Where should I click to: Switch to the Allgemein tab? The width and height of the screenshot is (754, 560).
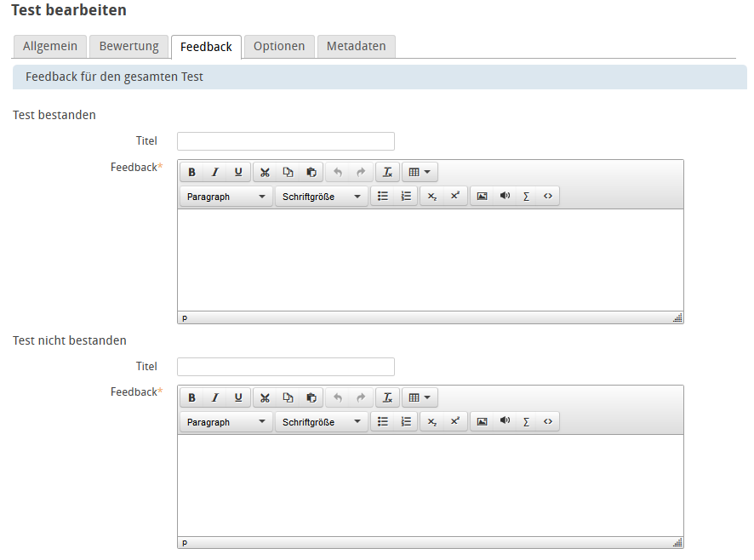(50, 47)
